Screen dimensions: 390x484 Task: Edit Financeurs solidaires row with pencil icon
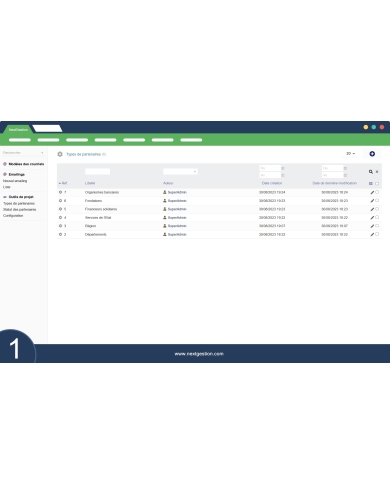372,209
